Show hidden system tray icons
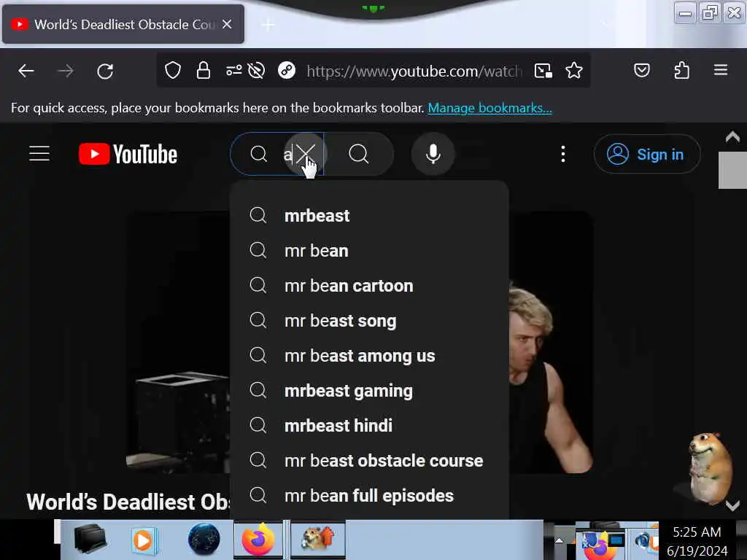This screenshot has height=560, width=747. click(559, 540)
